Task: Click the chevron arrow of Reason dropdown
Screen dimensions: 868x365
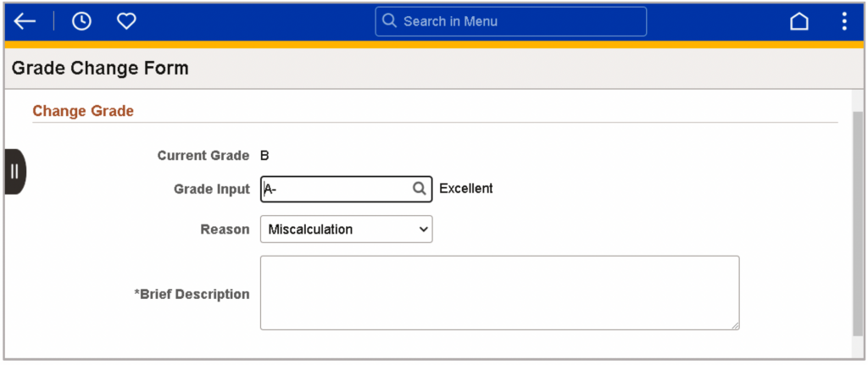Action: coord(424,229)
